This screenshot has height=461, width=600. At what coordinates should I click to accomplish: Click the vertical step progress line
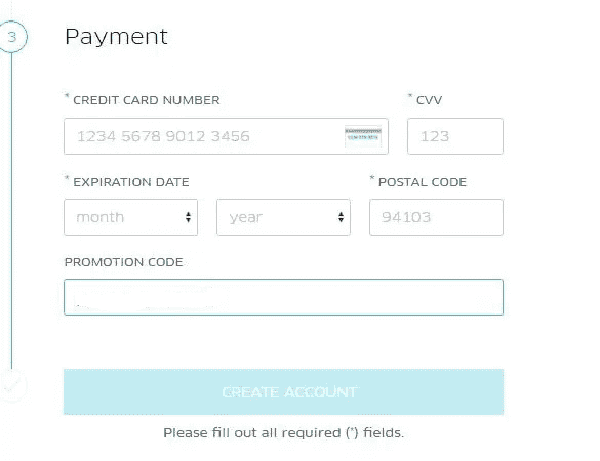point(11,210)
